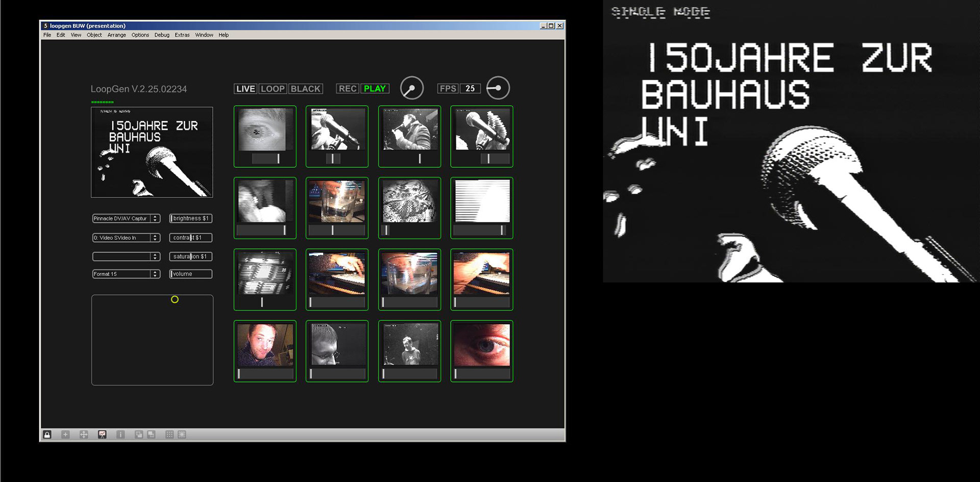The image size is (980, 482).
Task: Click the four-arrow move icon in bottom toolbar
Action: 84,435
